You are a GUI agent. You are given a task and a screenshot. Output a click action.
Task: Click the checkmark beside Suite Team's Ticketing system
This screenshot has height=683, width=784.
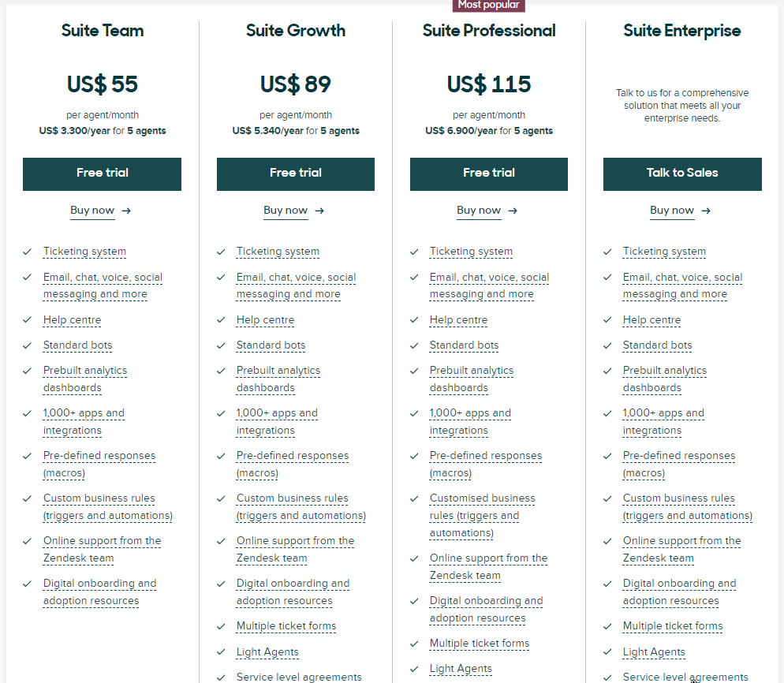[x=27, y=252]
